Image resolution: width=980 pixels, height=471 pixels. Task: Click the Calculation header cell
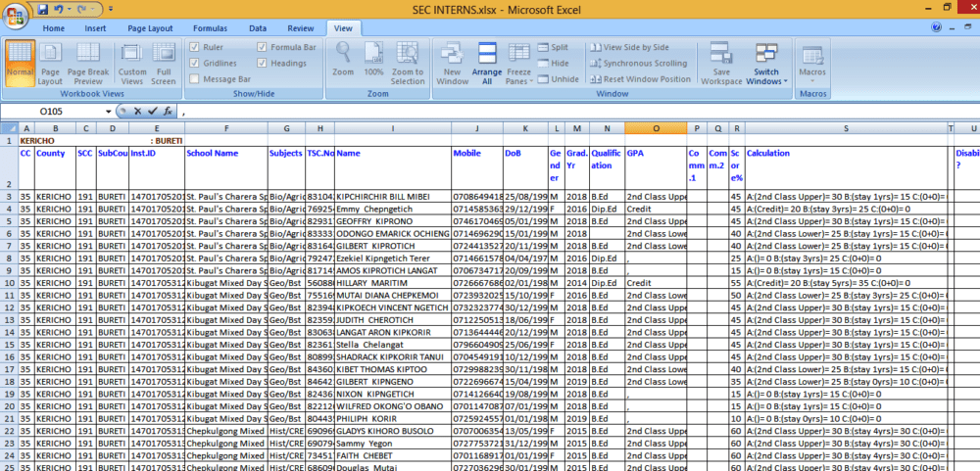point(846,168)
